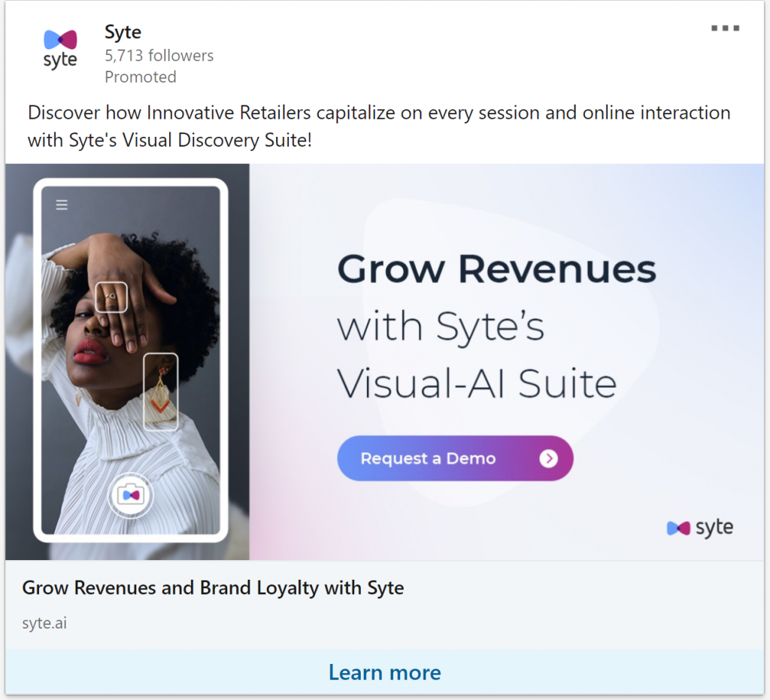The image size is (770, 700).
Task: Click the Grow Revenues banner headline
Action: coord(496,268)
